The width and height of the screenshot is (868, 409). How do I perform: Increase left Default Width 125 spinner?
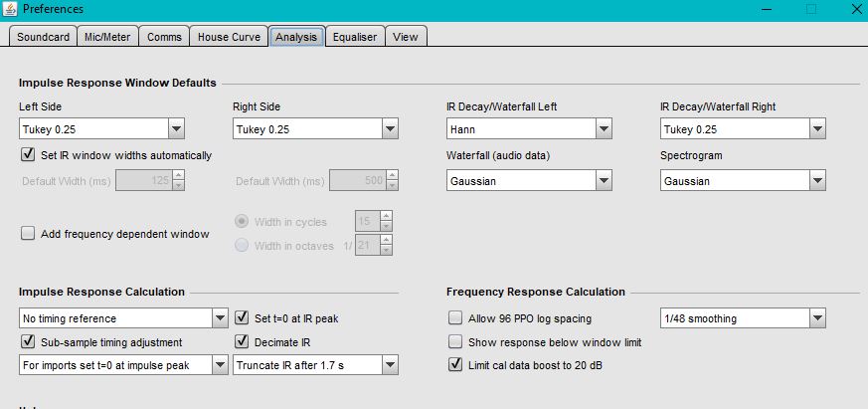pyautogui.click(x=178, y=175)
